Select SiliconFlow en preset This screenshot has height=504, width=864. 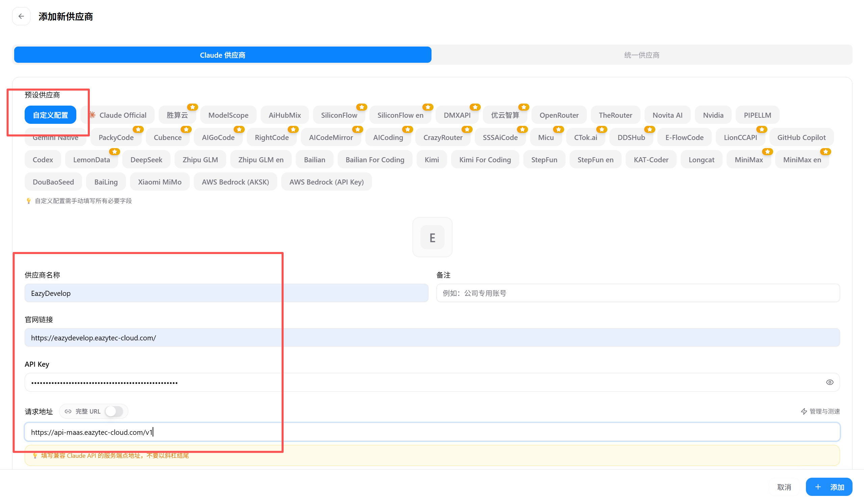click(x=400, y=115)
